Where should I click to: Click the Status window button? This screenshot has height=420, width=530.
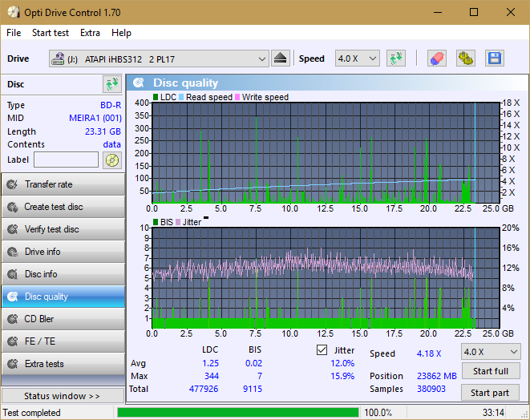coord(63,396)
